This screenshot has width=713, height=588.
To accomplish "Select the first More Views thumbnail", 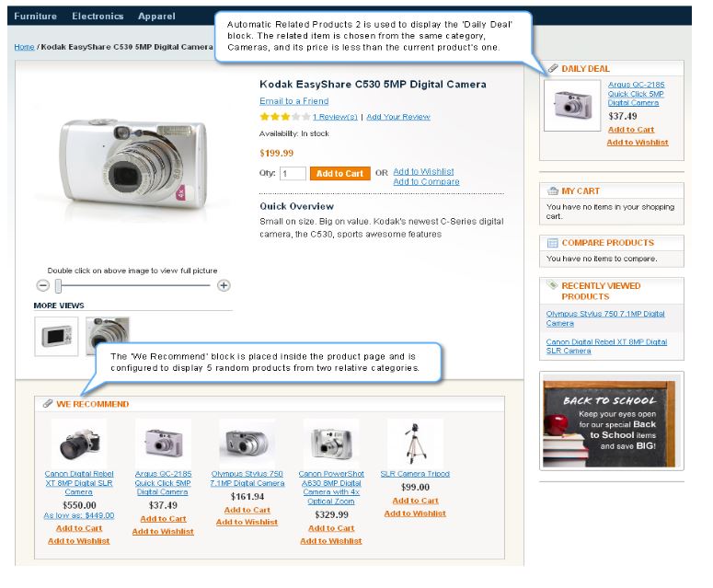I will [x=56, y=337].
